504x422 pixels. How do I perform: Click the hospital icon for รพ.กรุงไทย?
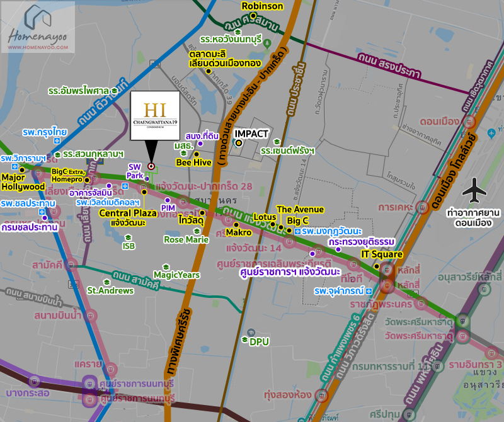tap(57, 141)
